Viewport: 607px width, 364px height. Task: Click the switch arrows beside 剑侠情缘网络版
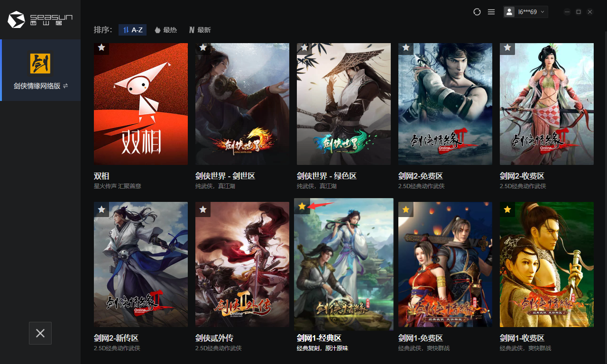(65, 86)
